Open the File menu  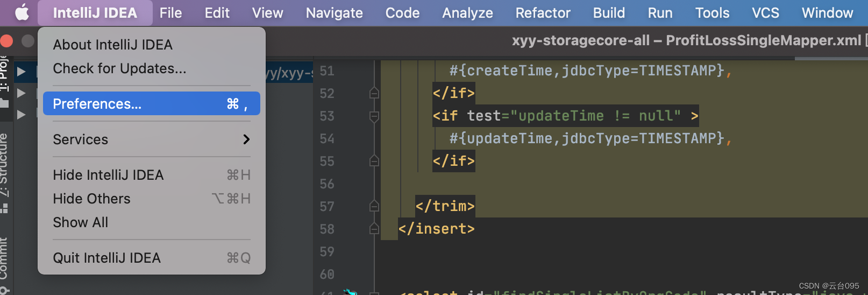[170, 13]
